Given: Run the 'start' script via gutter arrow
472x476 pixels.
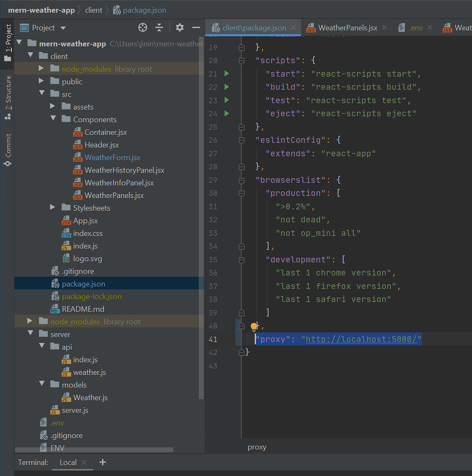Looking at the screenshot, I should click(226, 74).
